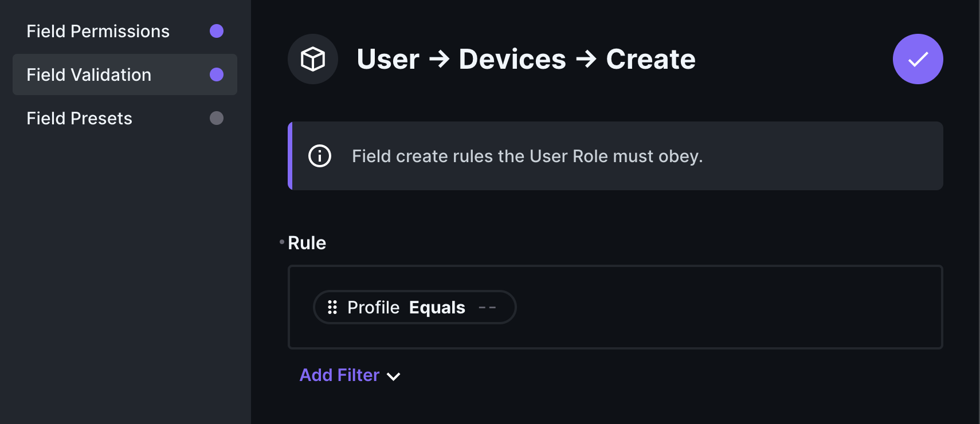Click the purple dot beside Field Permissions
The height and width of the screenshot is (424, 980).
[217, 31]
